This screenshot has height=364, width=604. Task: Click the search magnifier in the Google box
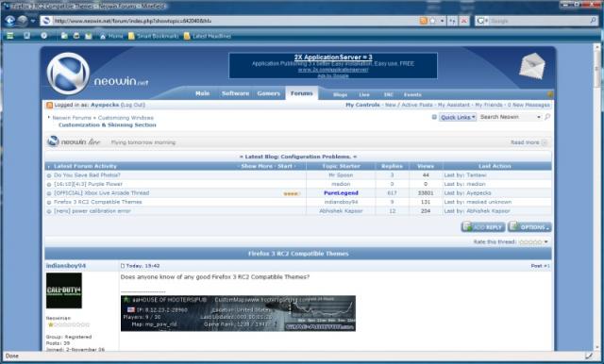[594, 21]
